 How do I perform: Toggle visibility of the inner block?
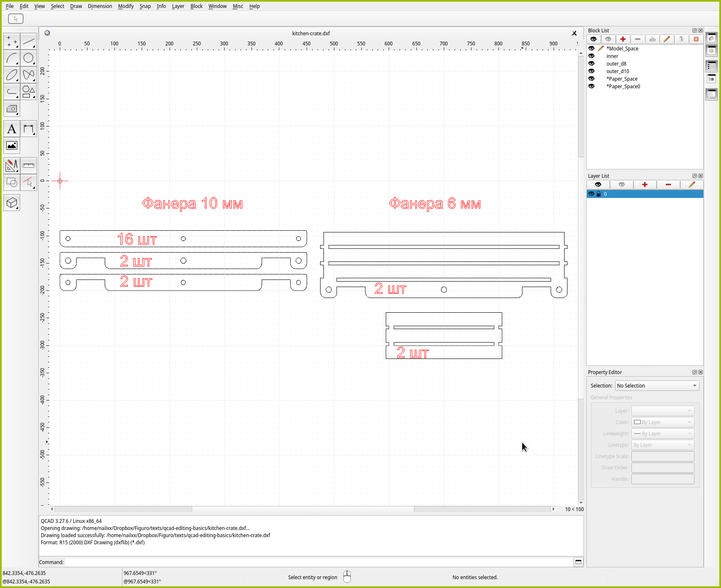click(x=591, y=56)
